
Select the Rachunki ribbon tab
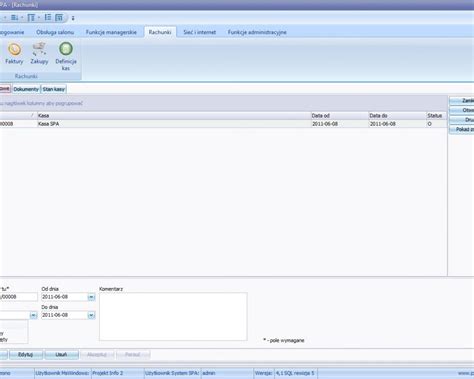coord(160,32)
